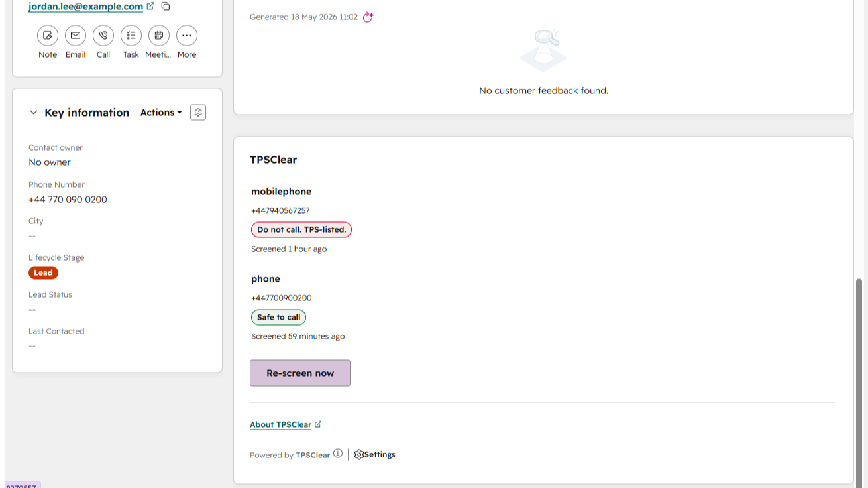
Task: Open the Note action icon
Action: click(x=48, y=35)
